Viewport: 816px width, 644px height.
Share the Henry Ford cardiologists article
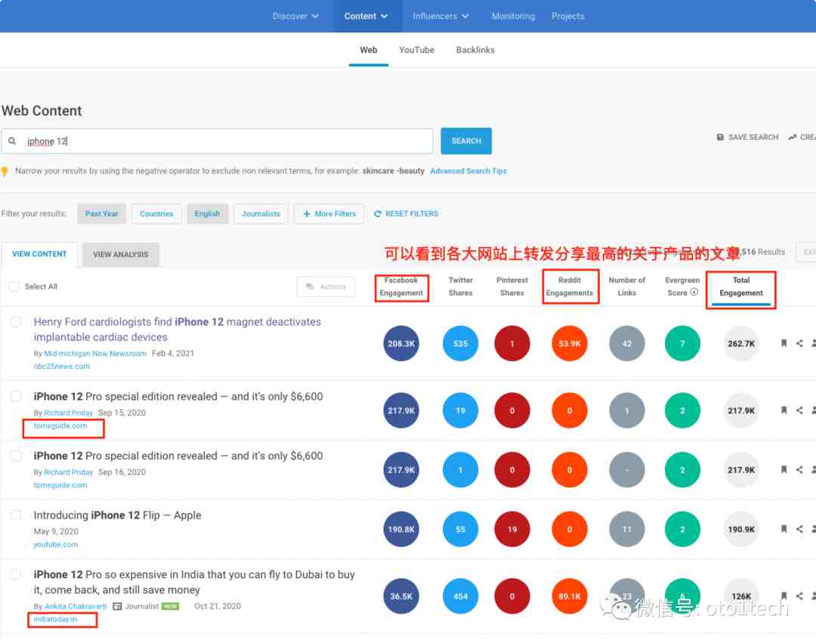click(799, 343)
